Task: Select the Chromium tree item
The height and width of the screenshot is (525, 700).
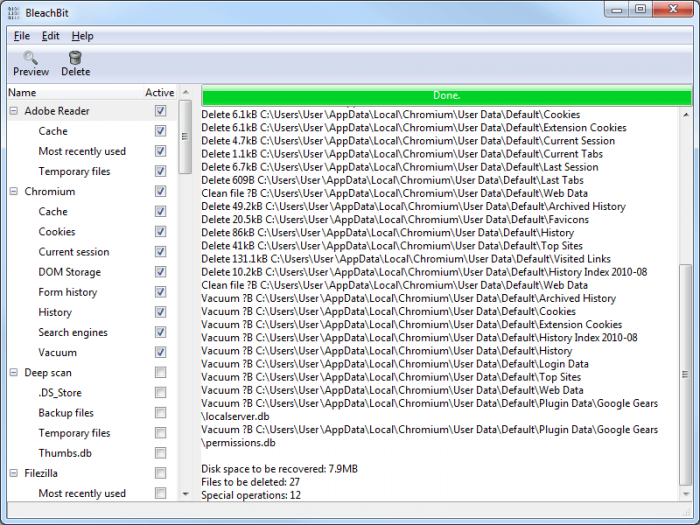Action: [50, 191]
